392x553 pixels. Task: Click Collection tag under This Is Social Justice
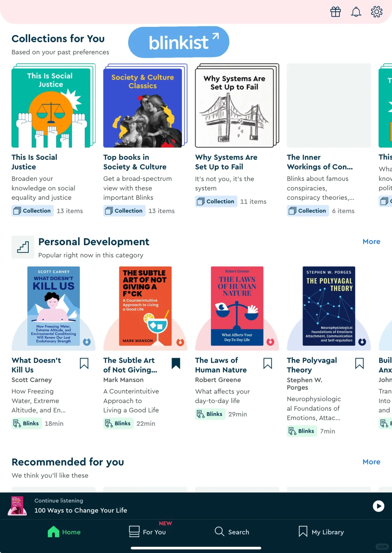(x=33, y=211)
